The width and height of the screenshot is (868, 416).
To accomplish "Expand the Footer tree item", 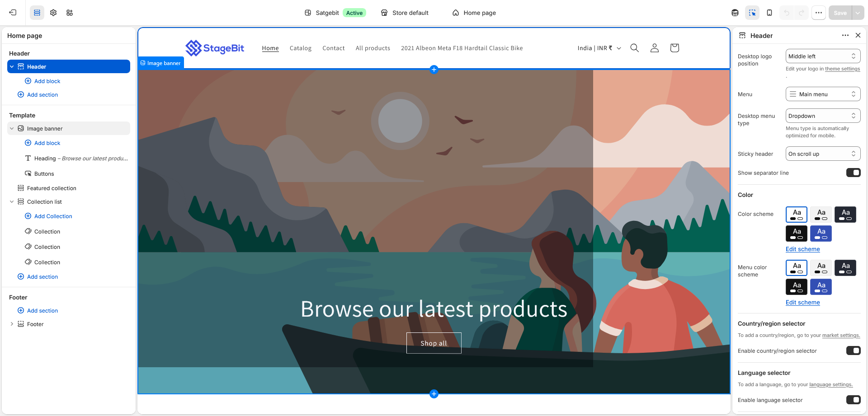I will [x=12, y=324].
